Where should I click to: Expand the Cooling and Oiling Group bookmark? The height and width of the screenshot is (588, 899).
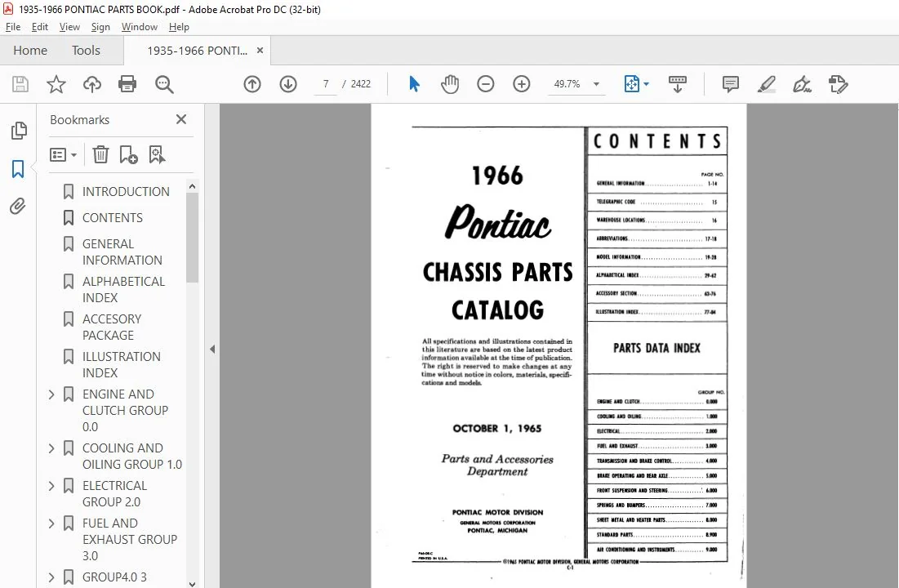pos(51,448)
